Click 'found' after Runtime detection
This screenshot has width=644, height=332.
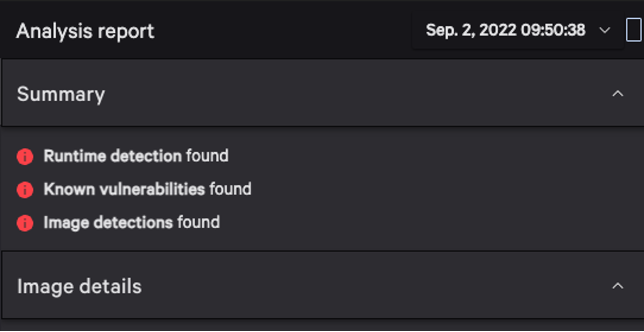tap(207, 156)
